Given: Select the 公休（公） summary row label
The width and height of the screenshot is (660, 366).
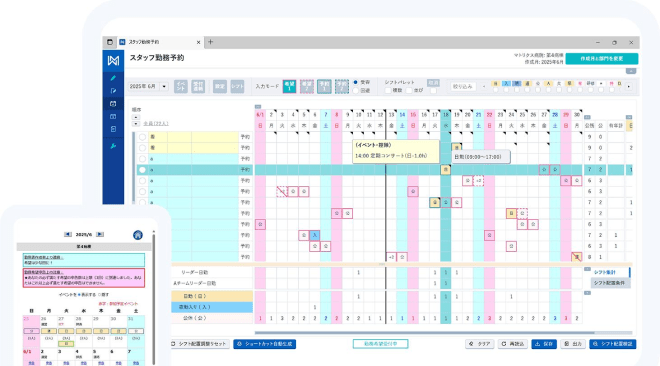Looking at the screenshot, I should pyautogui.click(x=212, y=318).
